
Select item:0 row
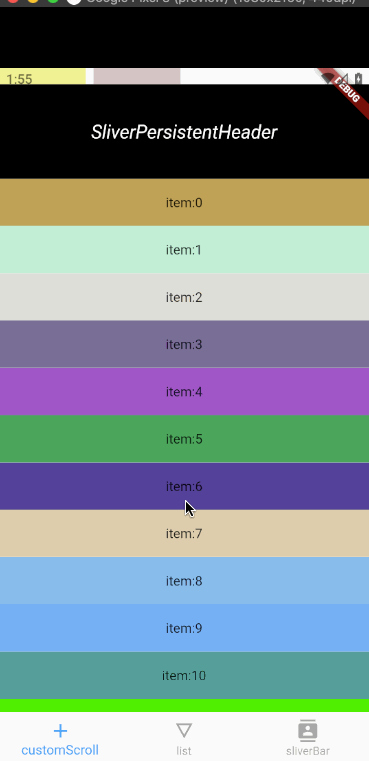tap(184, 202)
